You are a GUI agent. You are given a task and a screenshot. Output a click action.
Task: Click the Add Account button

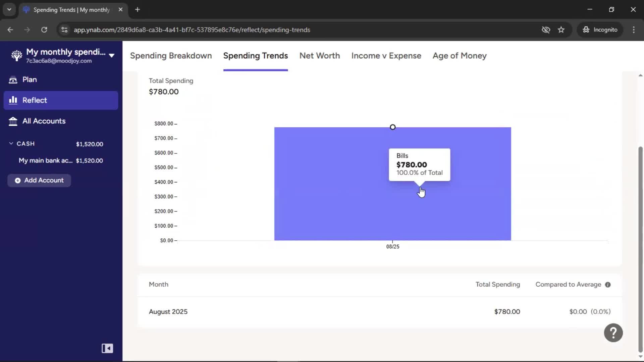click(x=39, y=180)
